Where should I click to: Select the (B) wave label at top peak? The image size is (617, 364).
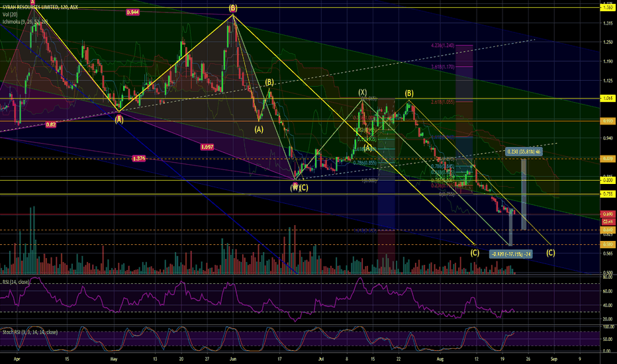(233, 8)
